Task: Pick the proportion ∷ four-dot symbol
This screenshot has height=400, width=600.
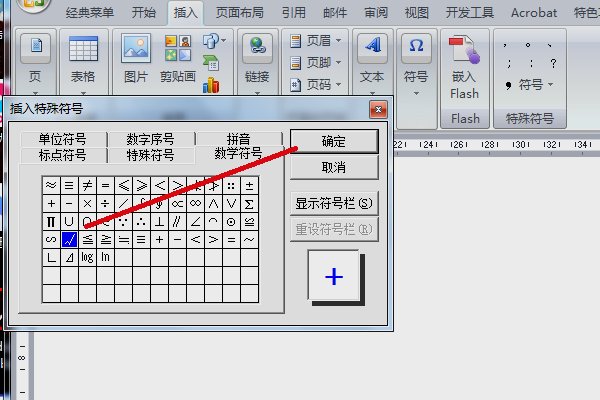Action: [232, 186]
